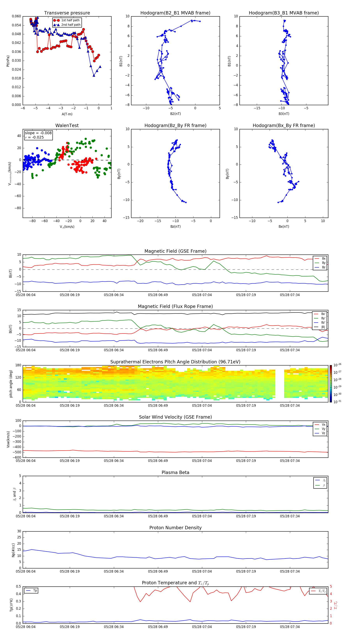
Task: Click the 'WalenTest' plot title
Action: (67, 125)
